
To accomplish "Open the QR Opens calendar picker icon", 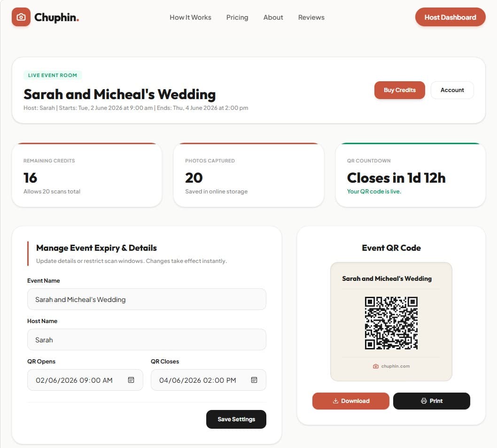I will coord(131,380).
